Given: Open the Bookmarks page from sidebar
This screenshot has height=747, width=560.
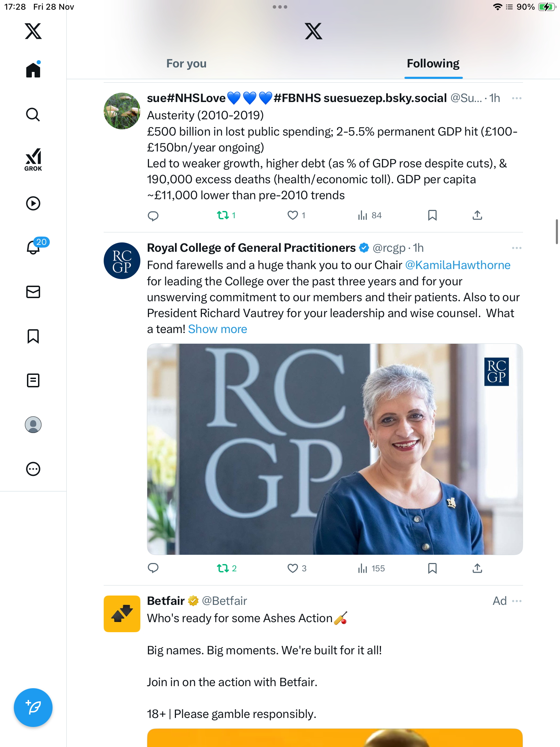Looking at the screenshot, I should point(33,336).
